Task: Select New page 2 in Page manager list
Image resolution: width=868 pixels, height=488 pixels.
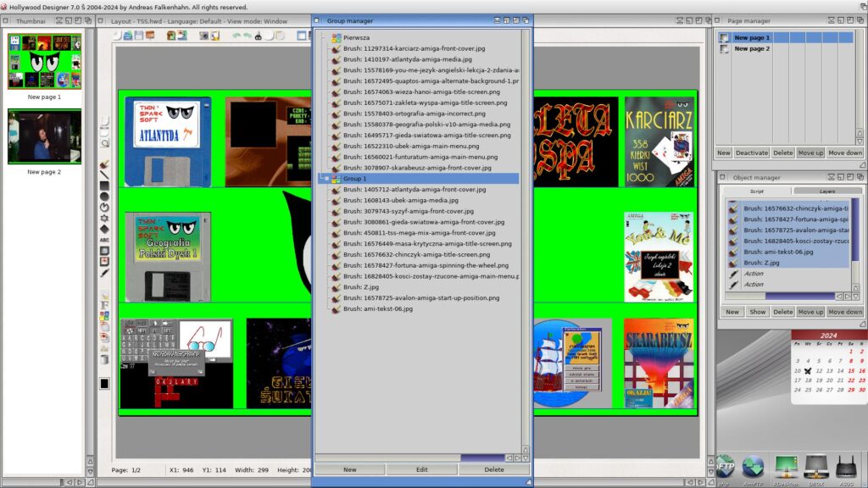Action: 786,48
